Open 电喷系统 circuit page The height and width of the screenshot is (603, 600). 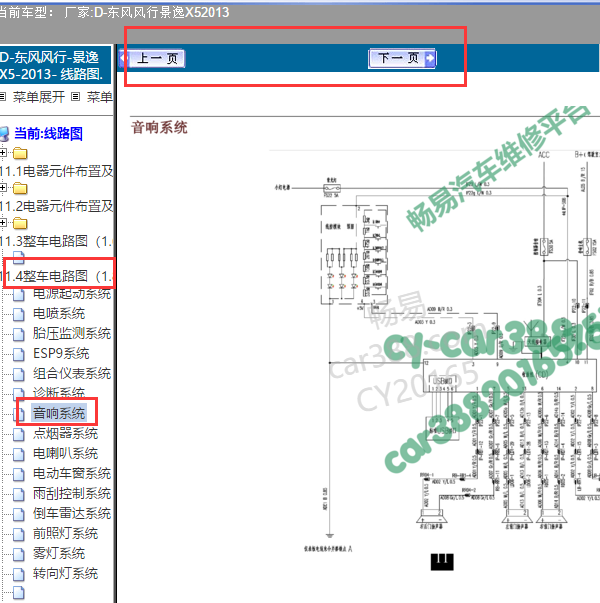(59, 313)
